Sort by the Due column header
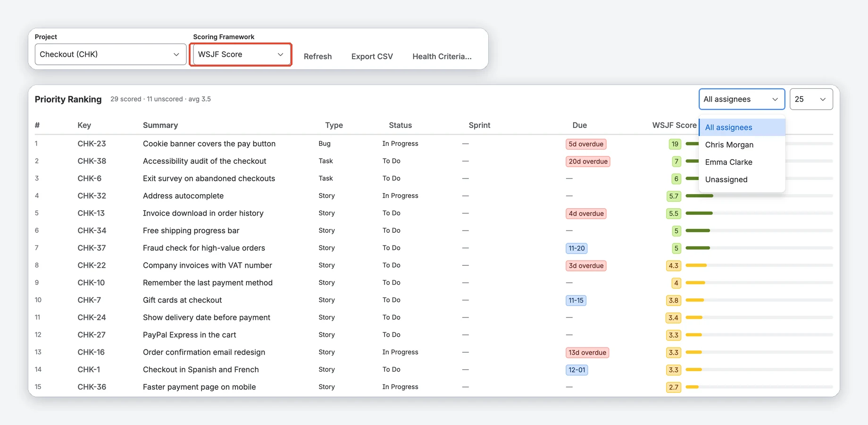868x425 pixels. (x=579, y=125)
